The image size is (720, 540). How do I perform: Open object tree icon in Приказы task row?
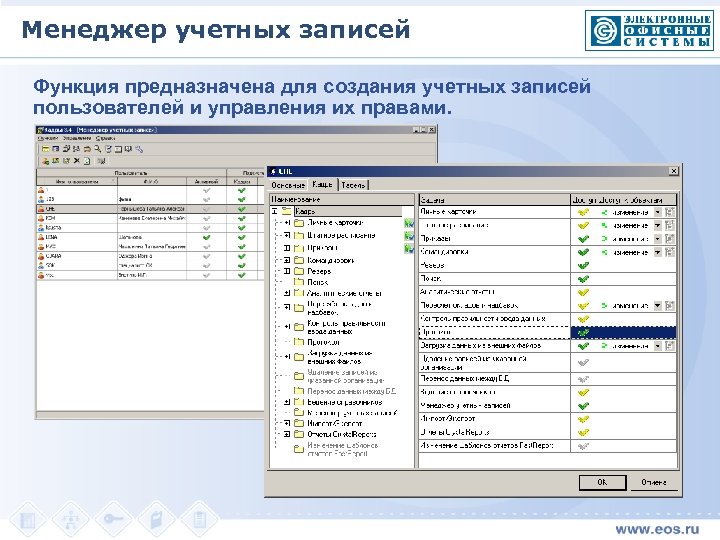(x=669, y=239)
